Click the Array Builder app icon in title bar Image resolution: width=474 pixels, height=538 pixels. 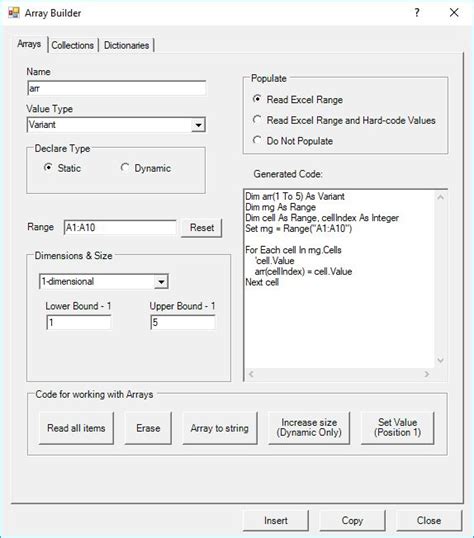pos(14,13)
